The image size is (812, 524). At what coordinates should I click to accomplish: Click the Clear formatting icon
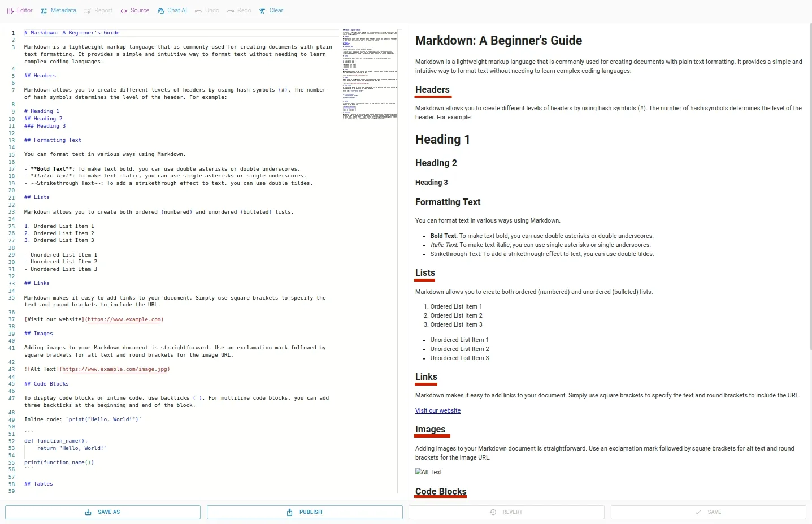click(262, 11)
